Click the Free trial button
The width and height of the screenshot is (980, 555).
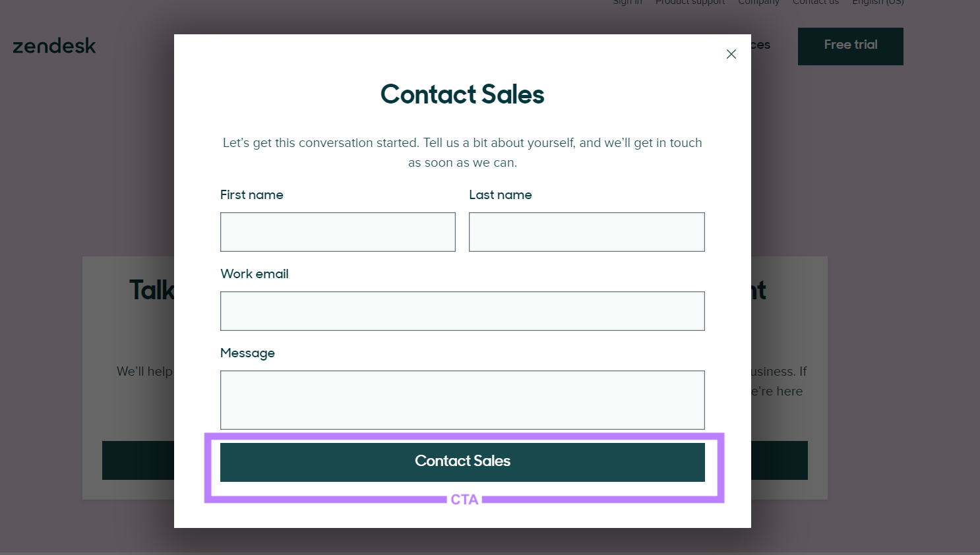tap(850, 45)
